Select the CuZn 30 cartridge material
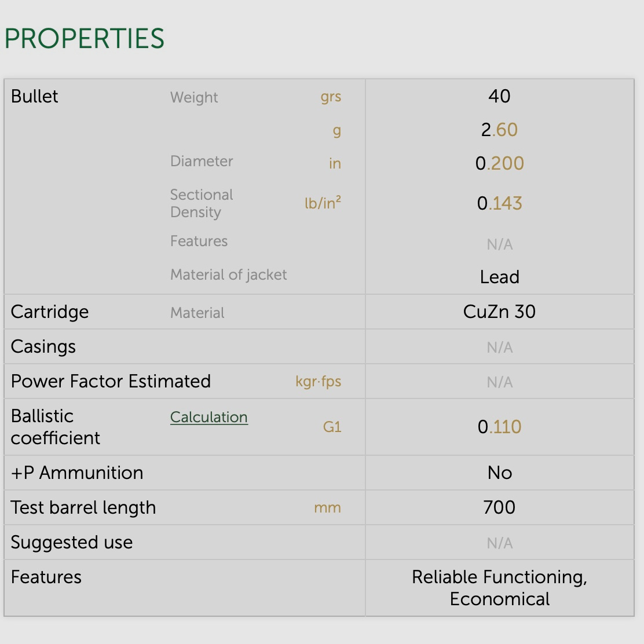The height and width of the screenshot is (644, 644). [499, 312]
